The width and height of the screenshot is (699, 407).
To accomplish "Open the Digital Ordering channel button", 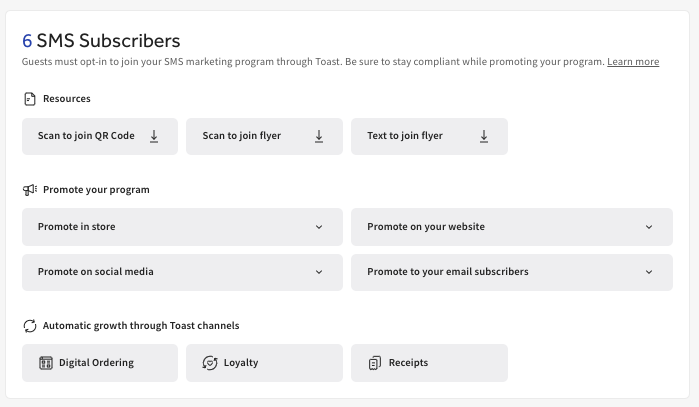I will [97, 363].
